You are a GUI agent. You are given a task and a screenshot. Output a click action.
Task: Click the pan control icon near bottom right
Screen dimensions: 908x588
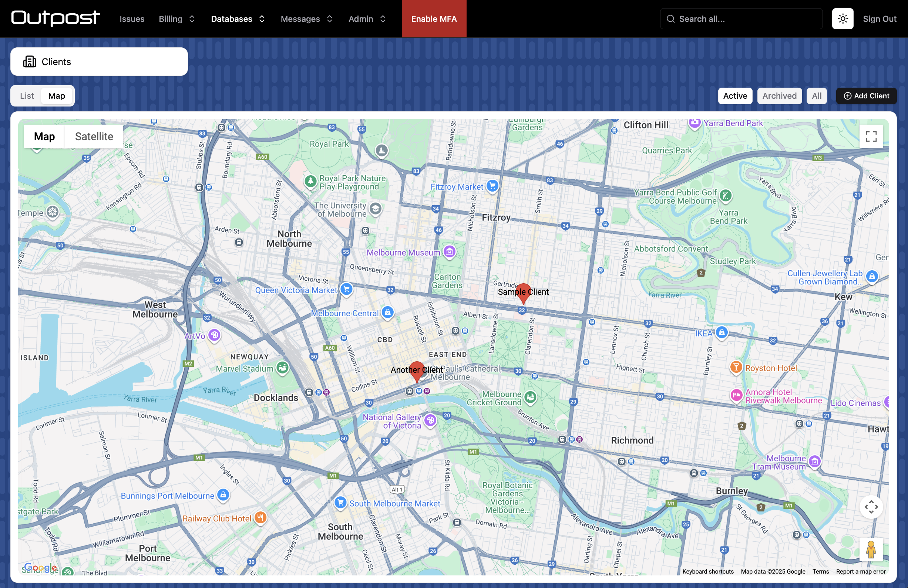click(871, 507)
